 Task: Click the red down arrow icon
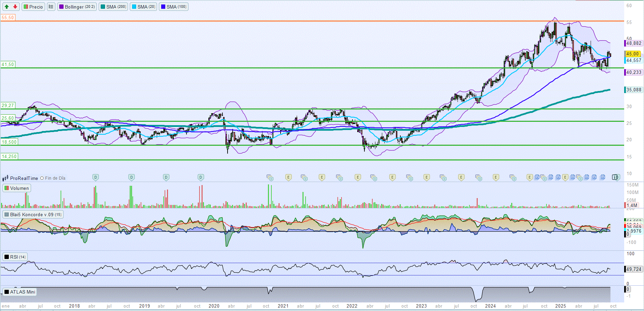[15, 7]
